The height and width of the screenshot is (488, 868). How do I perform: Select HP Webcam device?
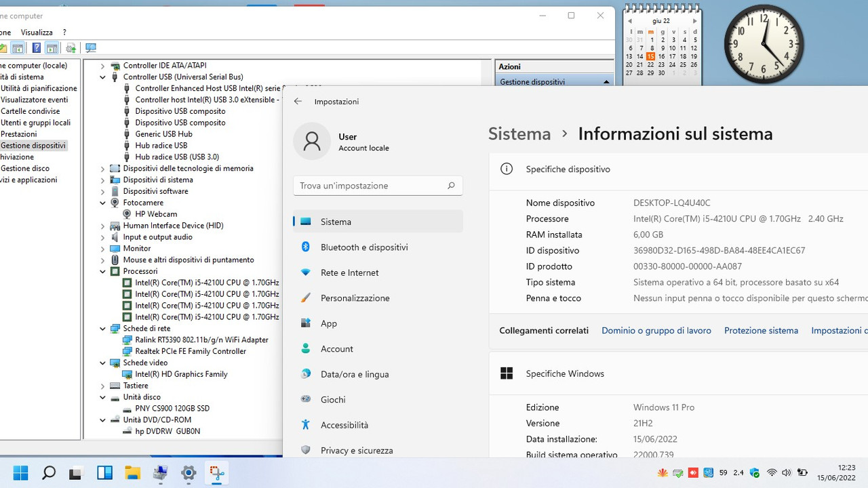tap(156, 214)
